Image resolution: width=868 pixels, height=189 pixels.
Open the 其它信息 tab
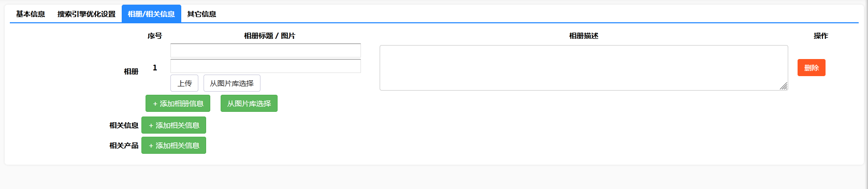[x=201, y=14]
